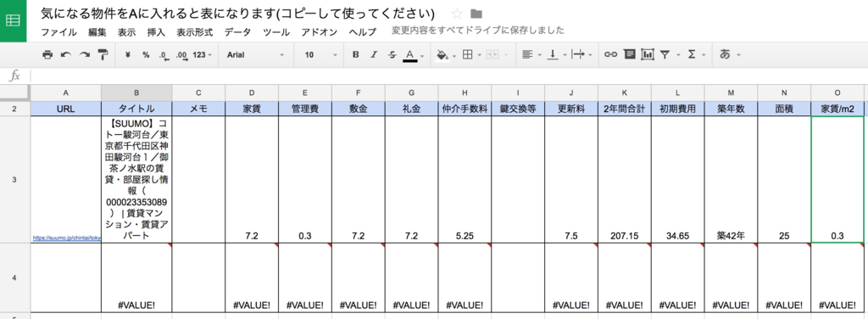Open the ヘルプ menu
The height and width of the screenshot is (319, 868).
[363, 32]
